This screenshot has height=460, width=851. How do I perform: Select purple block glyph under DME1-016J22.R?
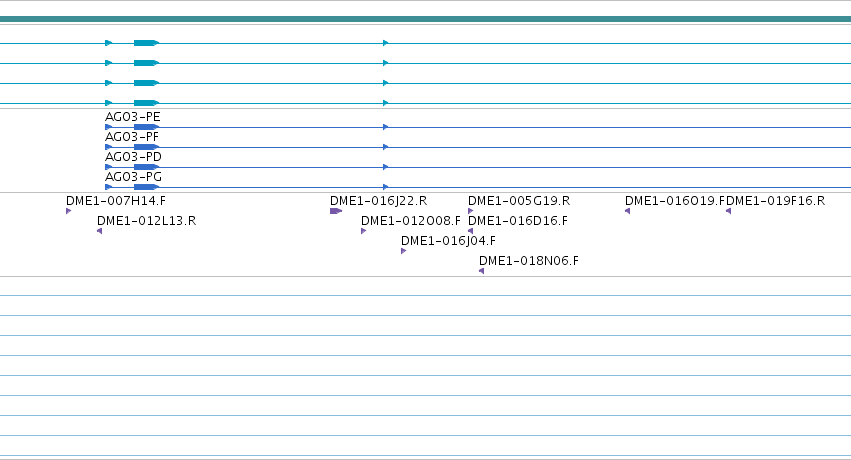(336, 211)
